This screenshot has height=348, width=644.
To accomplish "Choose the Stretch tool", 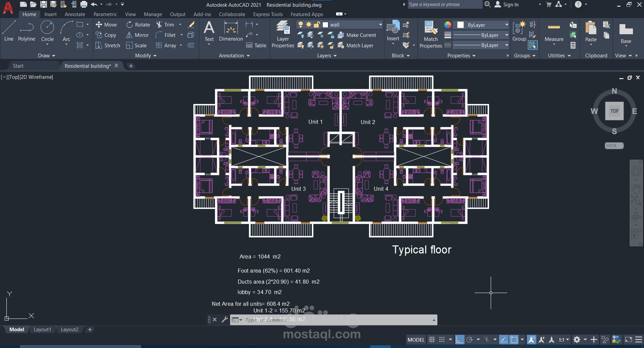I will [107, 45].
